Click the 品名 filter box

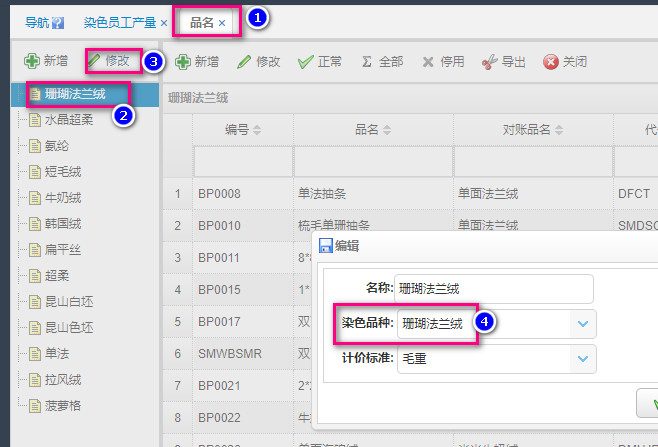click(x=373, y=162)
